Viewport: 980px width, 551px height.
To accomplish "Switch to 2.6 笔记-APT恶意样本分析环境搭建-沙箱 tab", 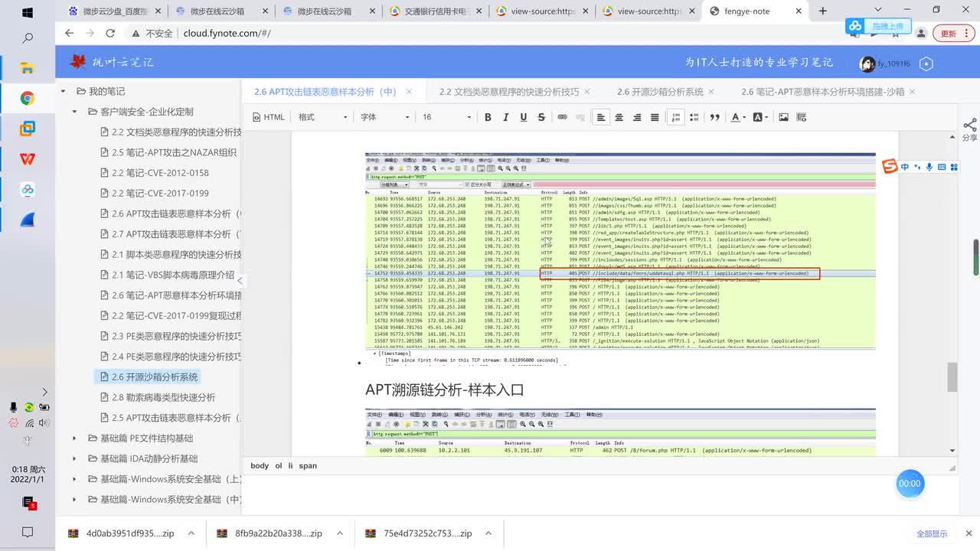I will [823, 92].
